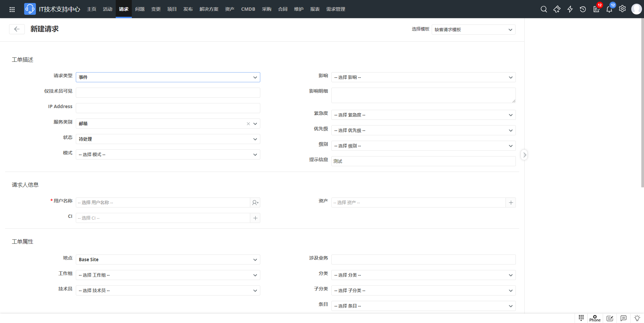Expand the right side panel arrow
Image resolution: width=644 pixels, height=323 pixels.
click(524, 155)
